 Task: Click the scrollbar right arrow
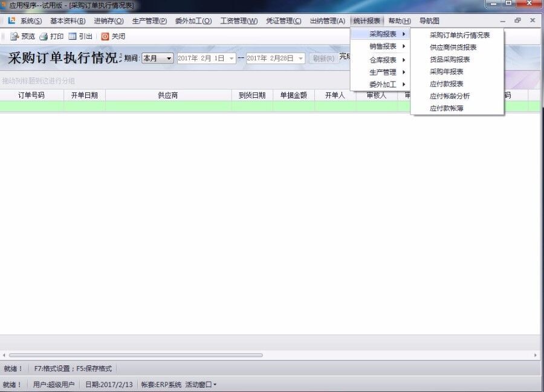(x=536, y=355)
